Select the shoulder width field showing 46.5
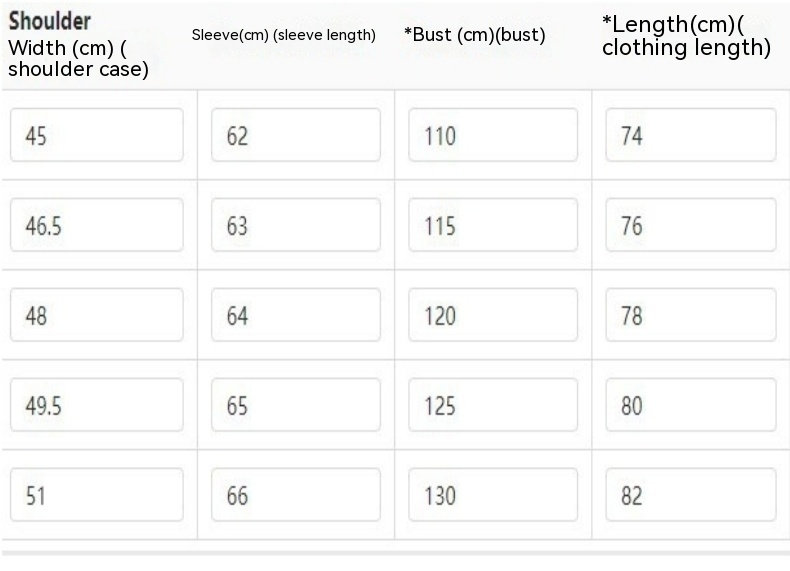 tap(97, 225)
